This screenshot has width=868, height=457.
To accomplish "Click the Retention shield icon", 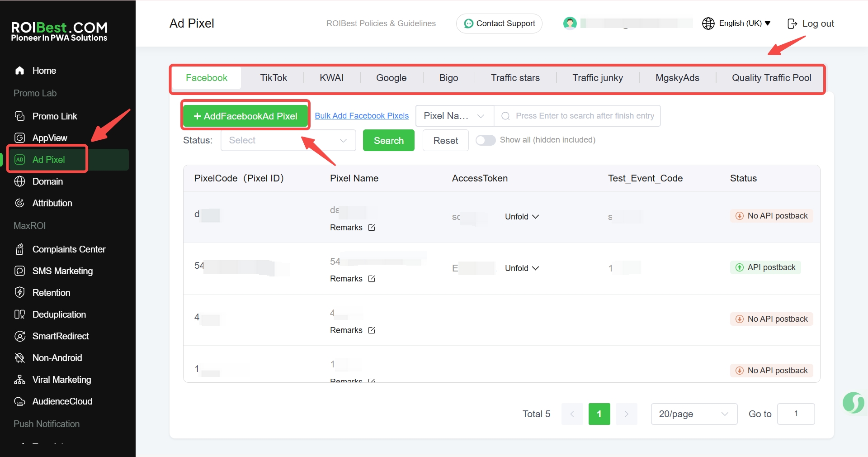I will coord(19,293).
